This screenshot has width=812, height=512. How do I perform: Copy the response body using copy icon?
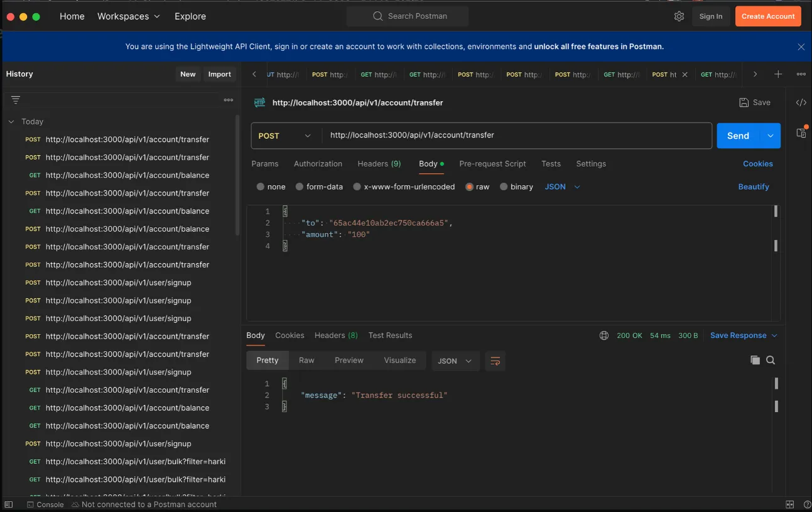click(x=755, y=360)
